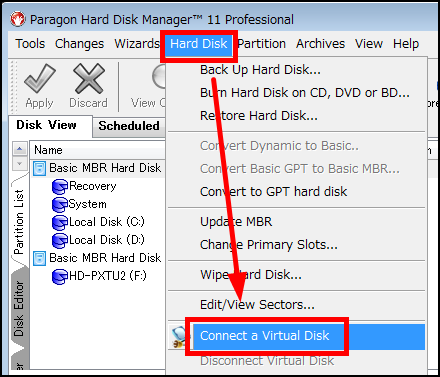
Task: Click the Connect a Virtual Disk icon
Action: [178, 336]
